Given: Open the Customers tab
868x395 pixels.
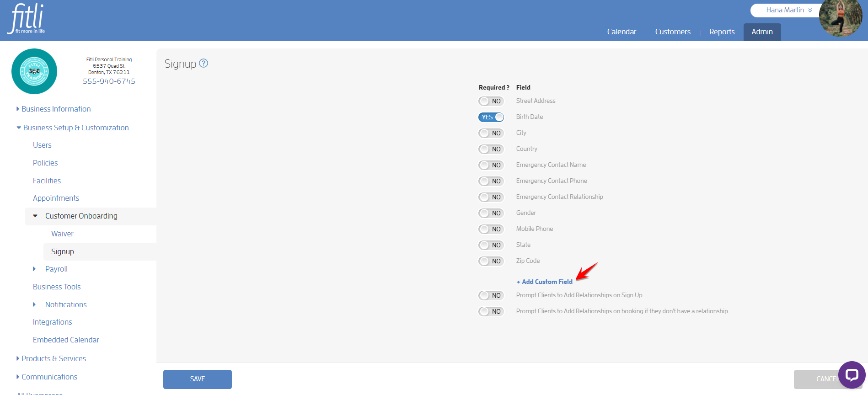Looking at the screenshot, I should 673,32.
